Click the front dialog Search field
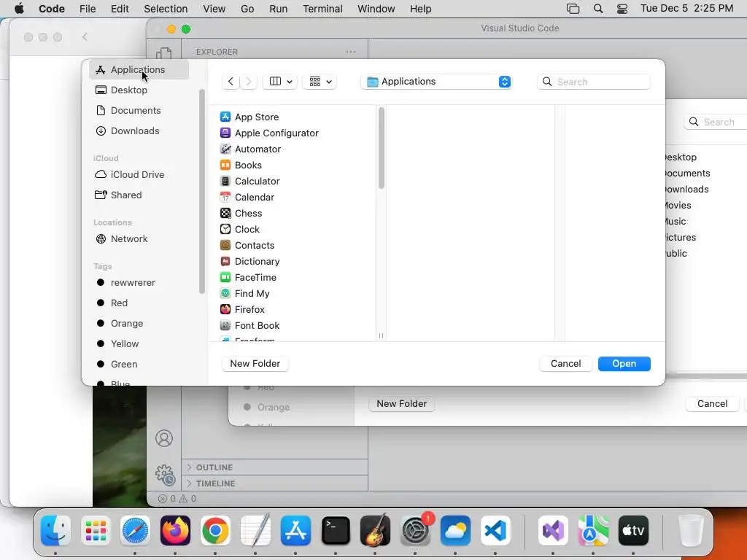Image resolution: width=747 pixels, height=560 pixels. click(x=594, y=82)
